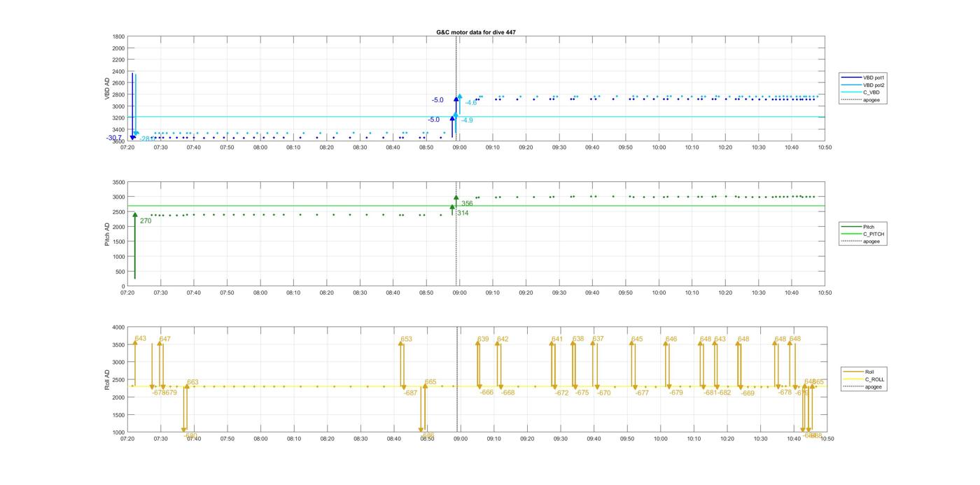Click the '645' roll annotation

[x=637, y=339]
